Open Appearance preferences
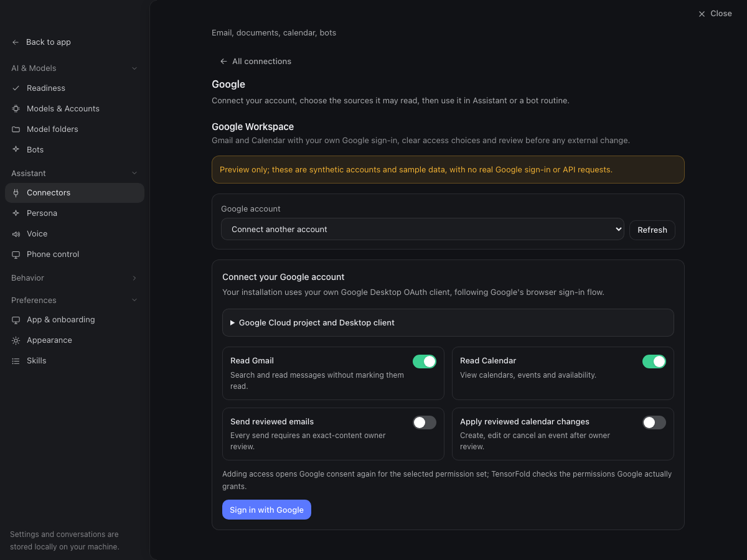 point(75,340)
